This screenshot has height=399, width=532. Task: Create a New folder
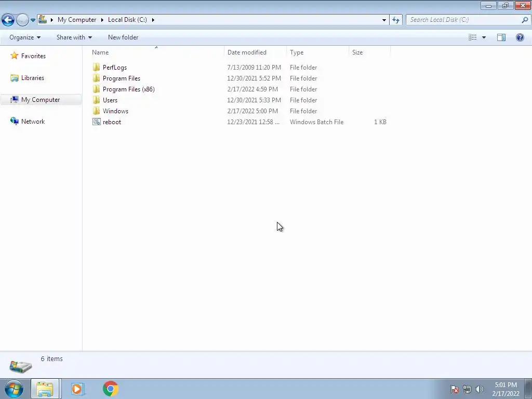(x=123, y=37)
